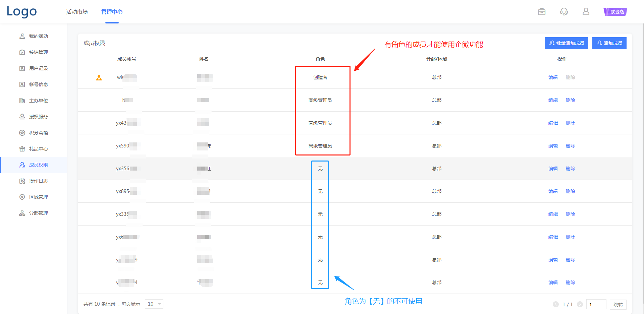Click the 批量添加成员 button
The width and height of the screenshot is (644, 314).
tap(567, 43)
